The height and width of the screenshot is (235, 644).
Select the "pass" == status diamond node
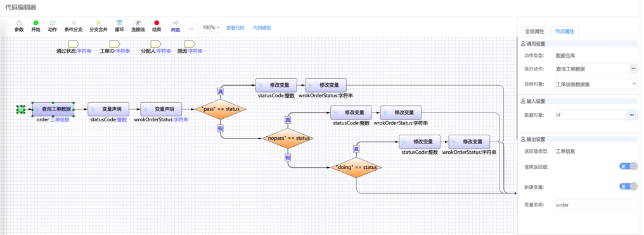pos(220,109)
